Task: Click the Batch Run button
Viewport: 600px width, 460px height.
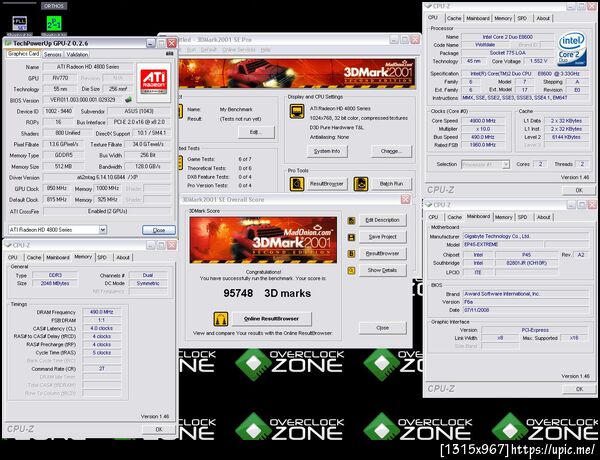Action: [391, 184]
